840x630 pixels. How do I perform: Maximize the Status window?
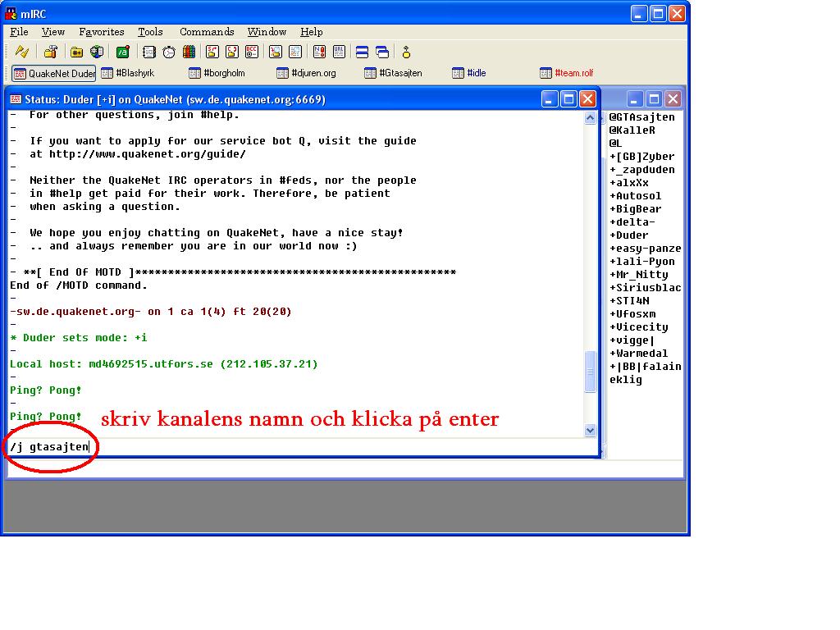point(568,99)
